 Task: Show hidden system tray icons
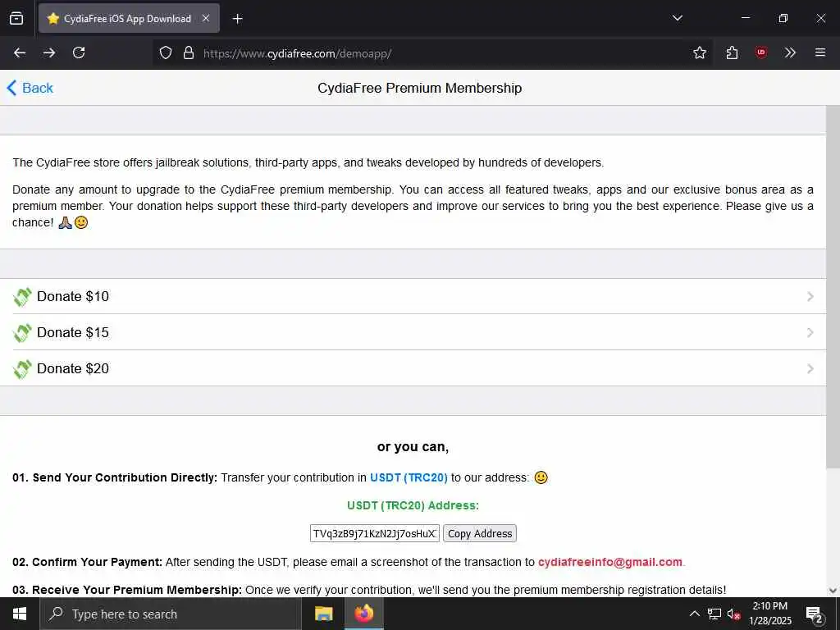694,614
